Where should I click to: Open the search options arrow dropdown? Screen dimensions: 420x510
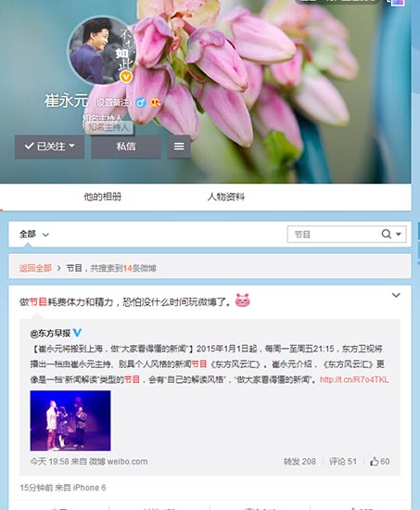coord(399,234)
